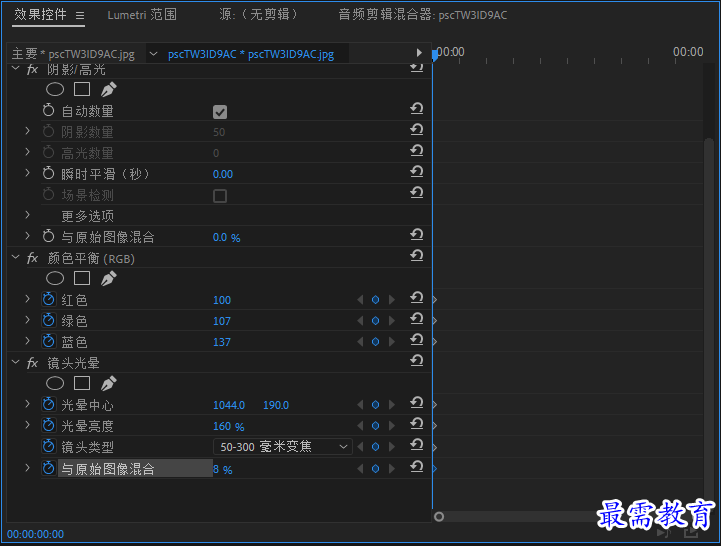Reset the 镜头类型 parameter

pyautogui.click(x=417, y=445)
